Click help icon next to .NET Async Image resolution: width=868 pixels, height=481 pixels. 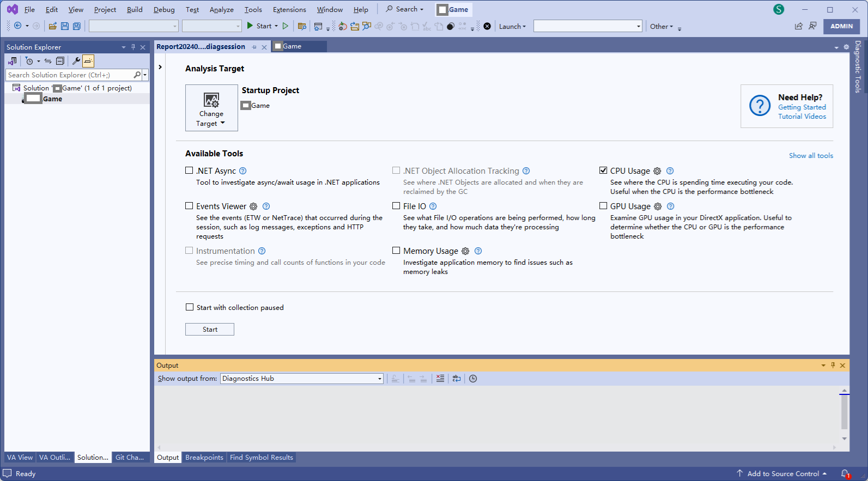(243, 171)
